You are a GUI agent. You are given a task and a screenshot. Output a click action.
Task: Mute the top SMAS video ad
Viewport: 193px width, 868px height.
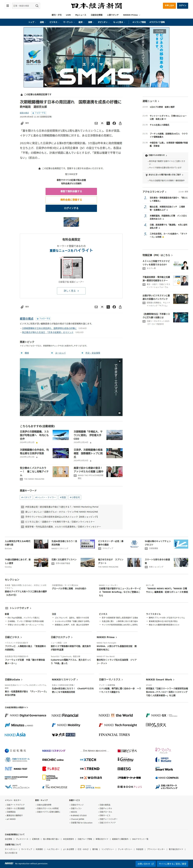coord(46,85)
